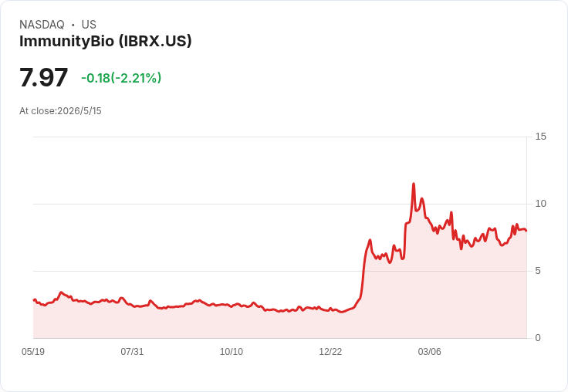Click the 03/06 date label on x-axis
Image resolution: width=568 pixels, height=392 pixels.
coord(430,352)
